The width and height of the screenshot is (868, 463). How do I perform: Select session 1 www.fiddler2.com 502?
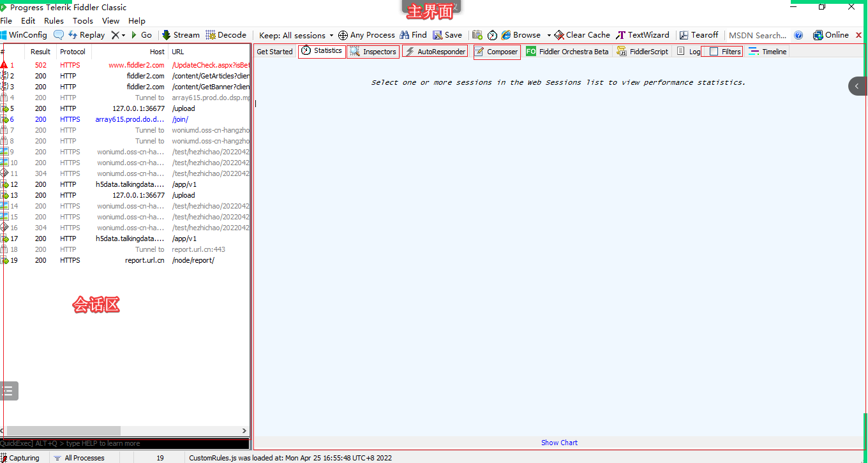pos(125,65)
